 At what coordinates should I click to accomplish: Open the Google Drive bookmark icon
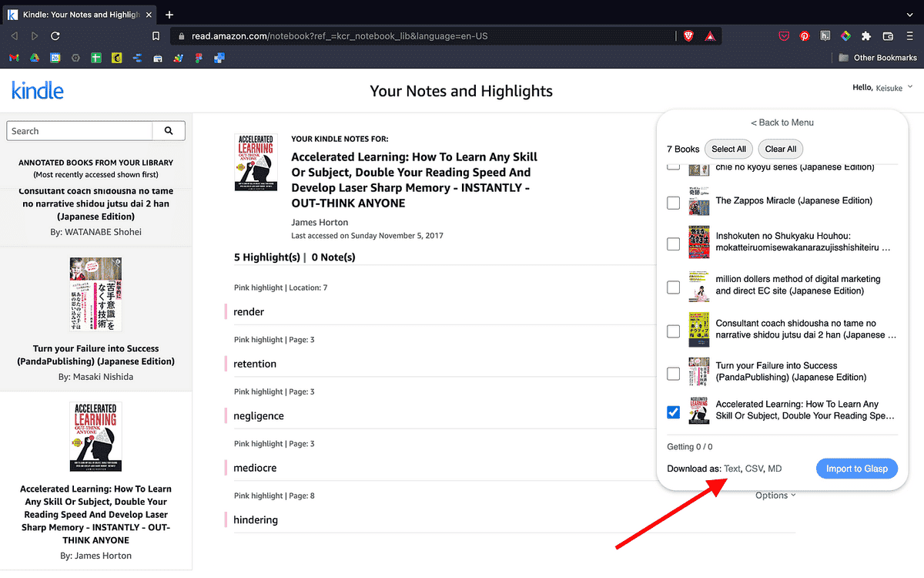[35, 58]
